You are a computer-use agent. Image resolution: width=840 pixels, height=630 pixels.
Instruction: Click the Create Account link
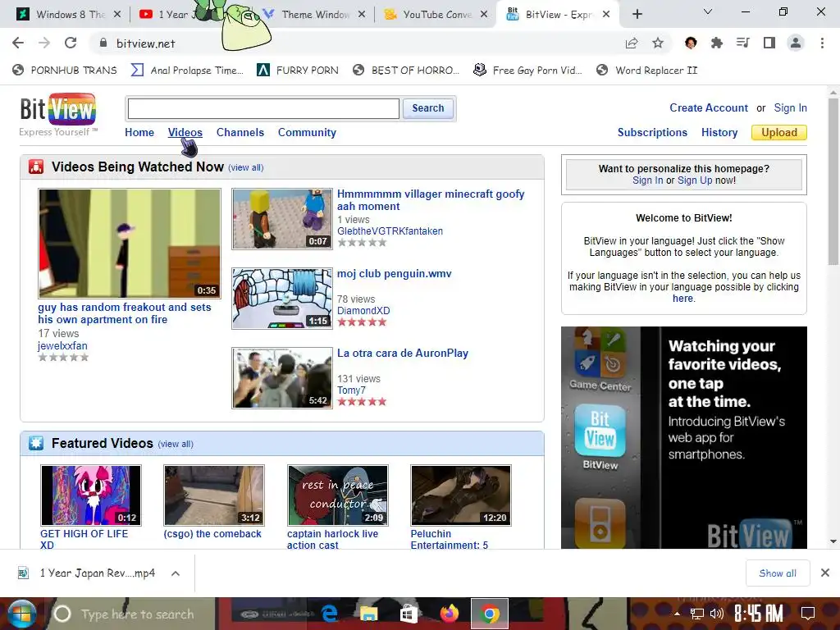click(x=708, y=107)
